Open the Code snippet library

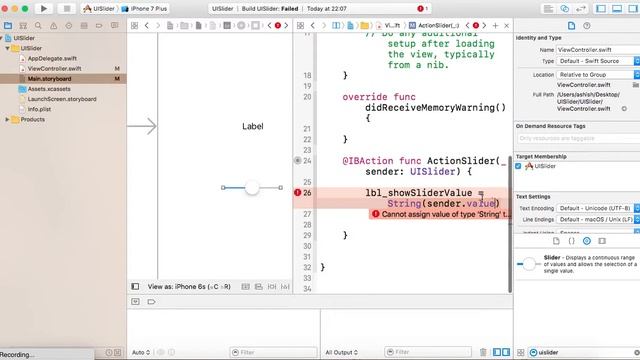coord(571,241)
